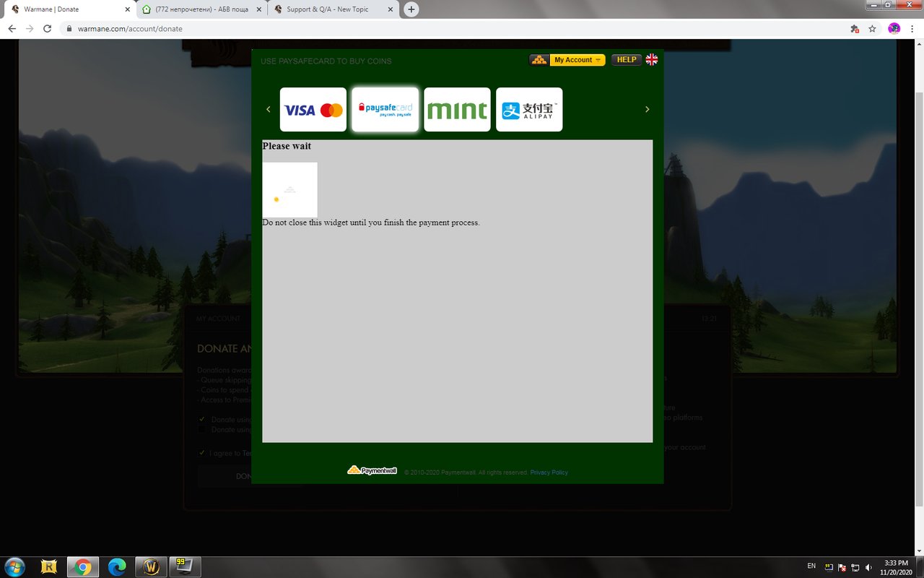
Task: Click the Paymentwall logo in the footer
Action: [x=372, y=470]
